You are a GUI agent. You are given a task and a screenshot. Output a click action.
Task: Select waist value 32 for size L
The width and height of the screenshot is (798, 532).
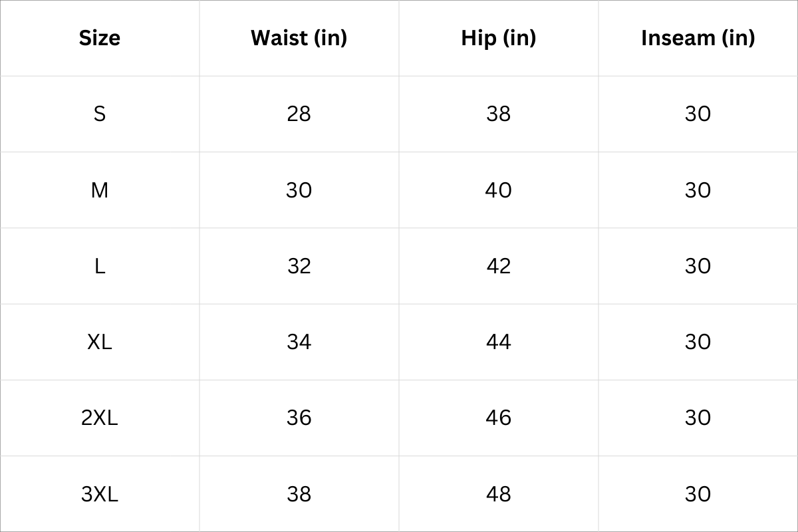click(299, 266)
